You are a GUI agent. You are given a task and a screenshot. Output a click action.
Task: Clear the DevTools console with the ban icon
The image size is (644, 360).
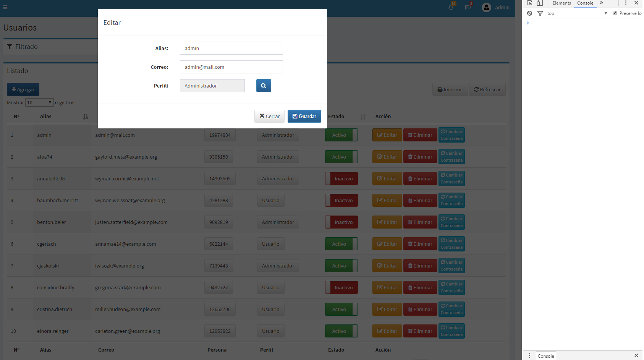[x=529, y=13]
